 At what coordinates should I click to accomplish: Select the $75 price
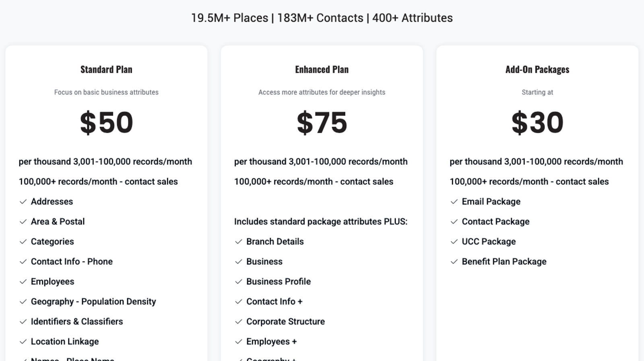click(x=322, y=122)
